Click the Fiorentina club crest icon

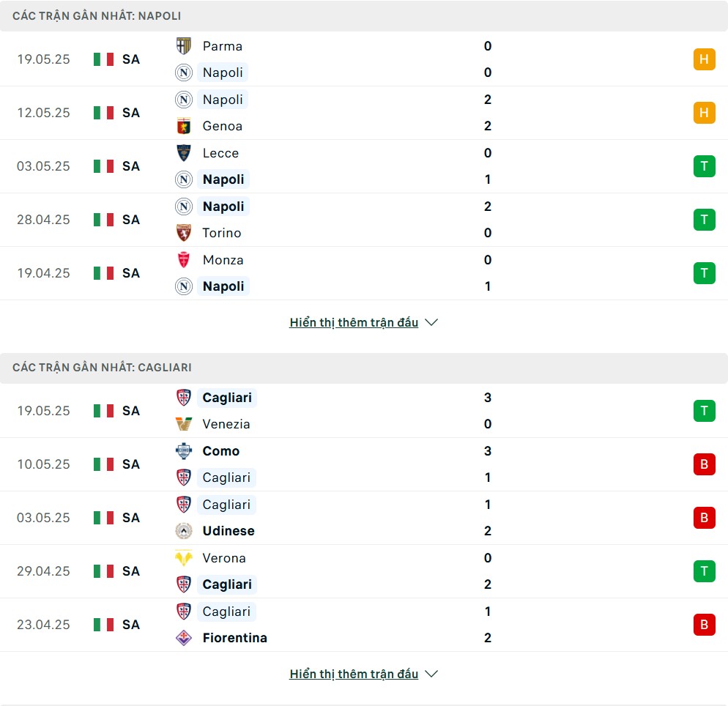pyautogui.click(x=183, y=637)
